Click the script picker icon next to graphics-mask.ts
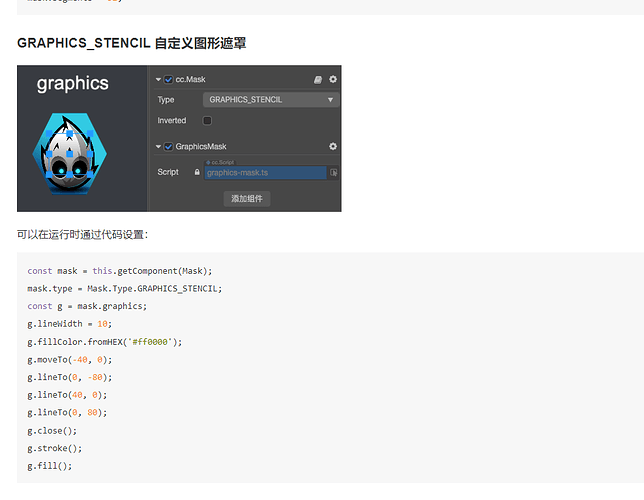This screenshot has width=644, height=500. [x=334, y=173]
